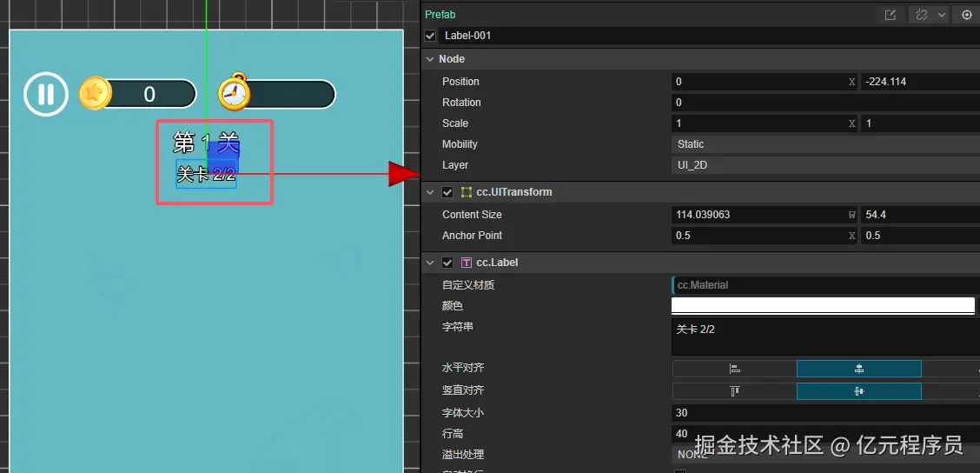Click the Label-001 node name field

709,36
